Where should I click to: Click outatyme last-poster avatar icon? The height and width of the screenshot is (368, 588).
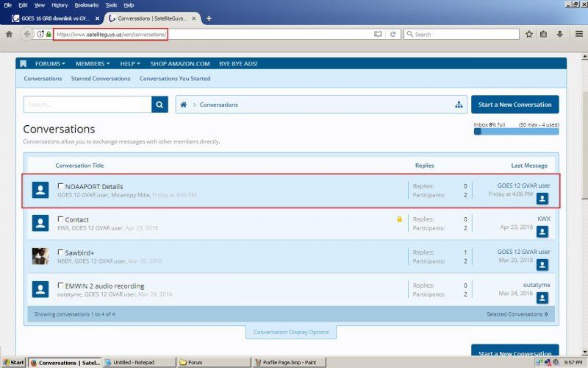(x=542, y=298)
